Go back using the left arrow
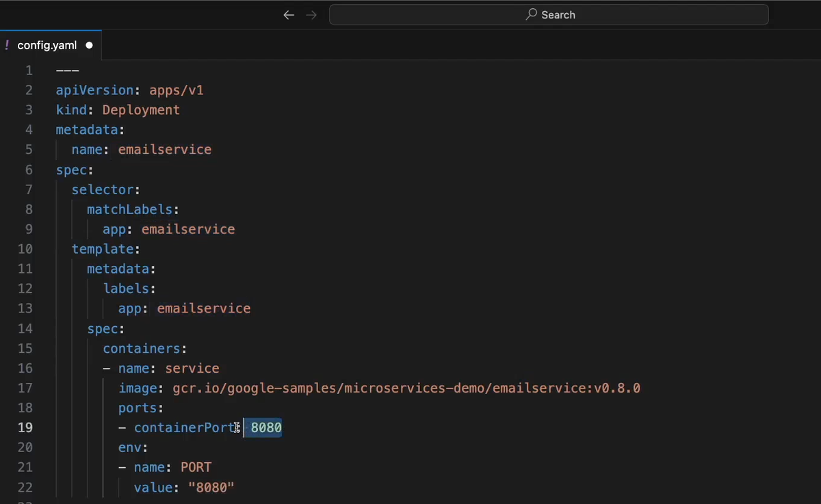The height and width of the screenshot is (504, 821). [289, 15]
